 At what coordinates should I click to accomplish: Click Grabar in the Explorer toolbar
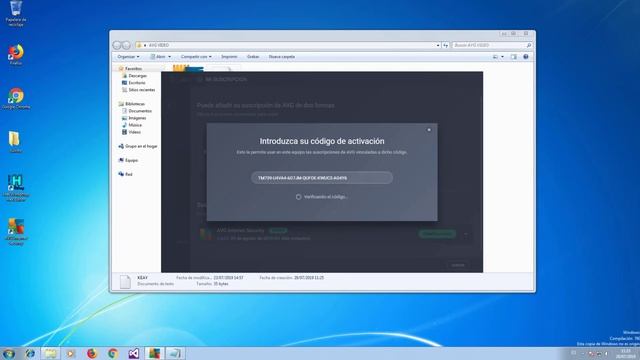pos(253,57)
